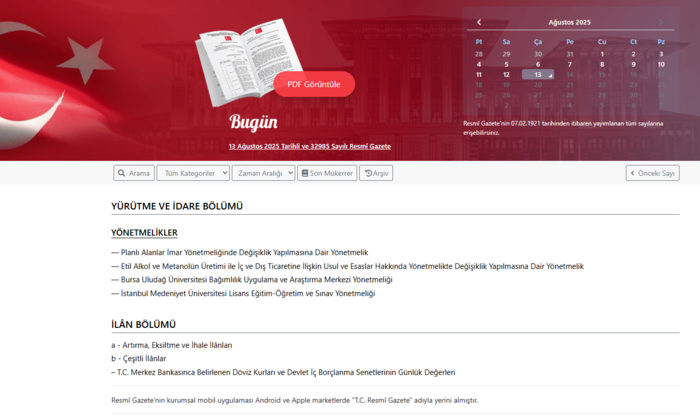Select August 8 in the calendar
Image resolution: width=700 pixels, height=417 pixels.
click(x=602, y=64)
